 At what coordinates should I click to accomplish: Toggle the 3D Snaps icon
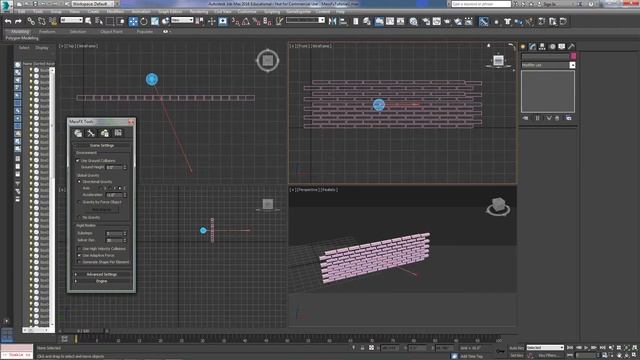pyautogui.click(x=236, y=21)
